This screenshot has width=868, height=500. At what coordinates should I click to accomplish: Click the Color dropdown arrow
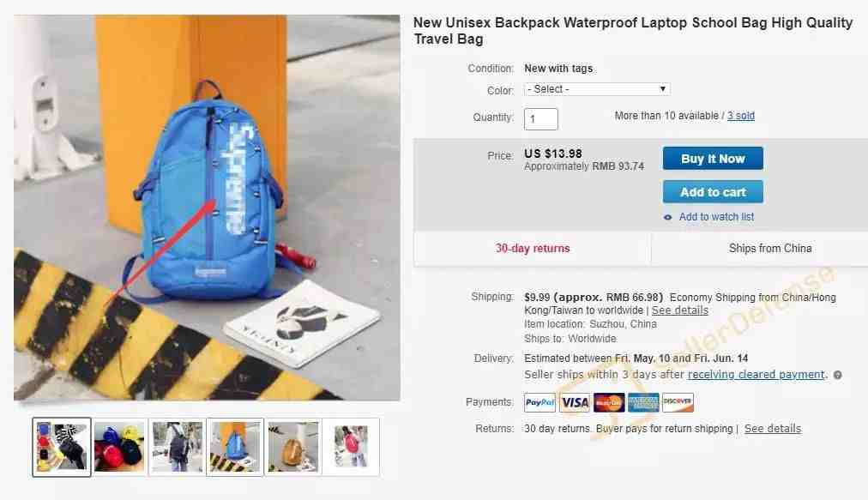[x=662, y=89]
